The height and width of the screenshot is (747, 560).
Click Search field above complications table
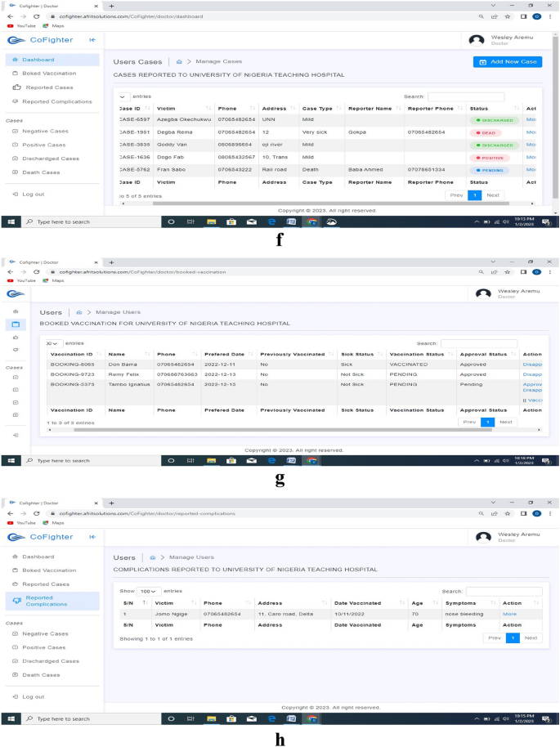(504, 591)
